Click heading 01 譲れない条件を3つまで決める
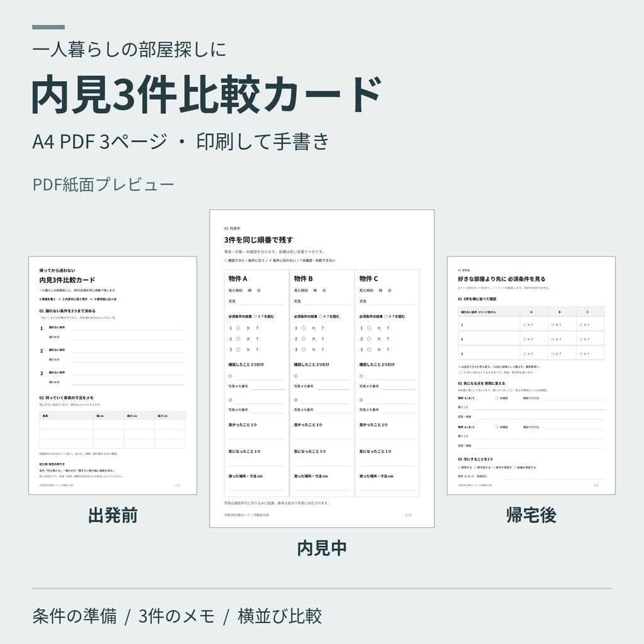The width and height of the screenshot is (644, 644). (67, 311)
